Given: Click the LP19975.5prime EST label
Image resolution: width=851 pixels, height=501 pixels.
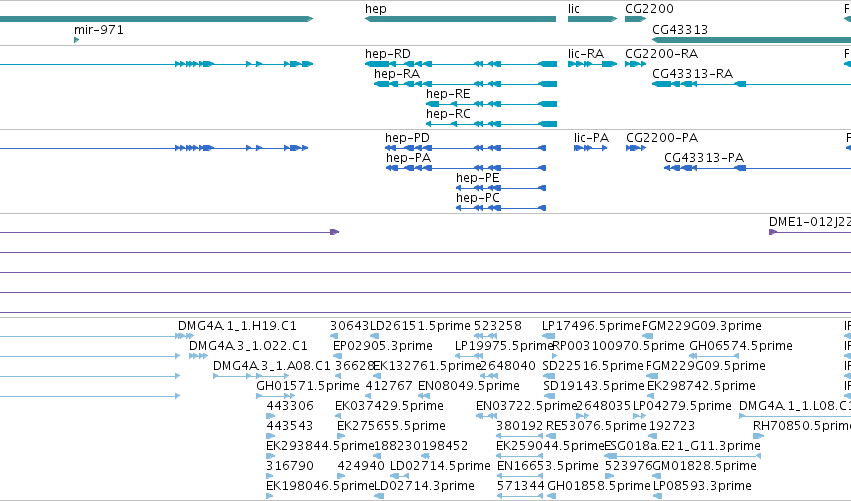Looking at the screenshot, I should tap(505, 346).
